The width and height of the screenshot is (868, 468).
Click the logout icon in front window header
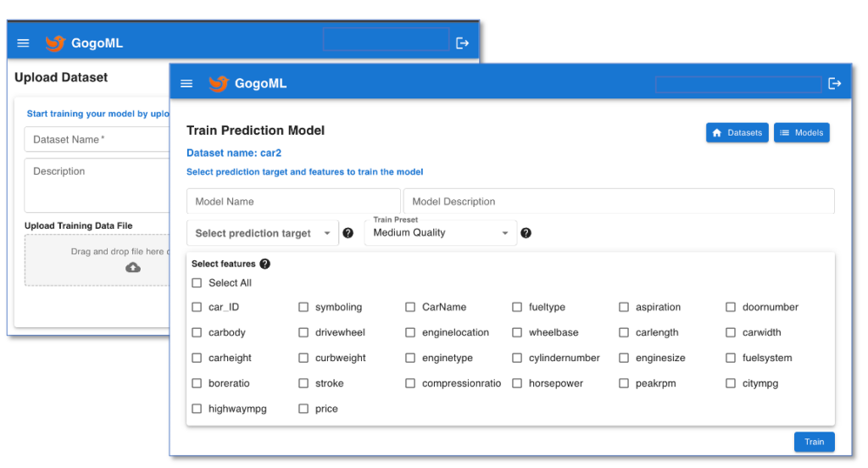(835, 83)
